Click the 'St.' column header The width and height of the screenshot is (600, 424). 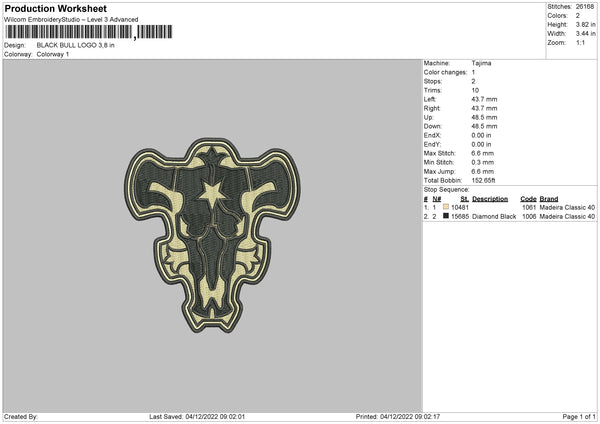pyautogui.click(x=465, y=199)
